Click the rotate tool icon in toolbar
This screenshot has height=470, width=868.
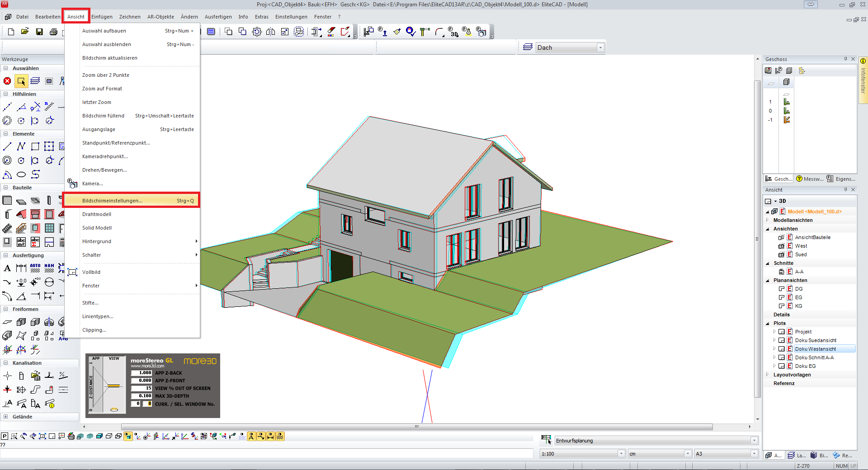coord(257,32)
